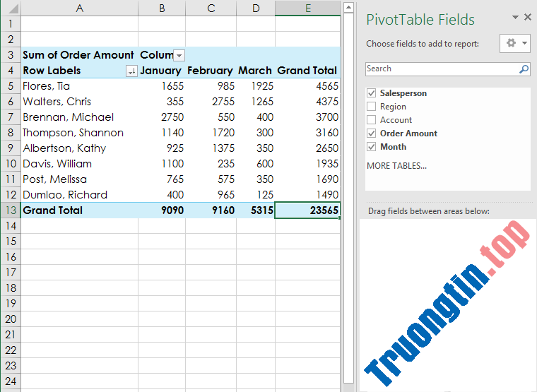
Task: Select the January total 9090
Action: pyautogui.click(x=162, y=210)
